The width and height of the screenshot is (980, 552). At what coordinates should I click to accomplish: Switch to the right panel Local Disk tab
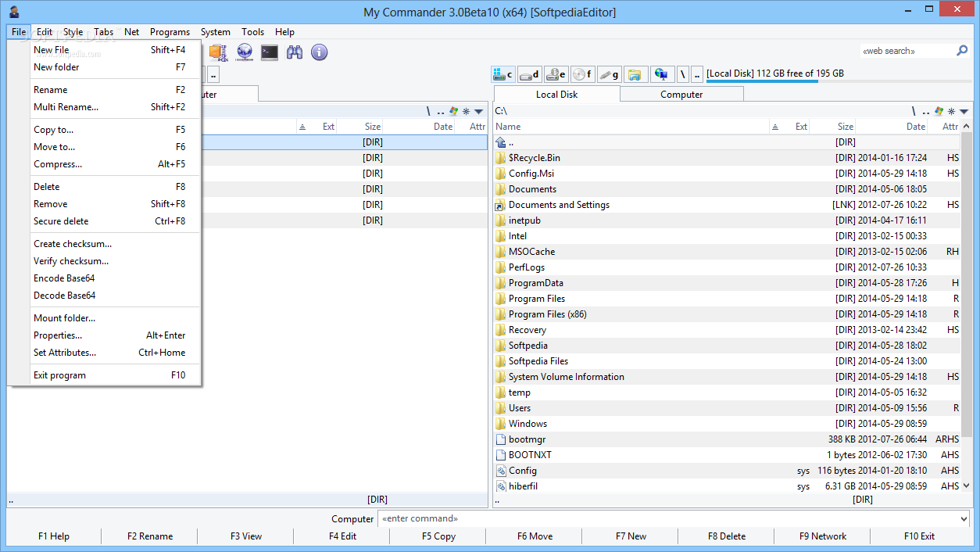pyautogui.click(x=556, y=94)
